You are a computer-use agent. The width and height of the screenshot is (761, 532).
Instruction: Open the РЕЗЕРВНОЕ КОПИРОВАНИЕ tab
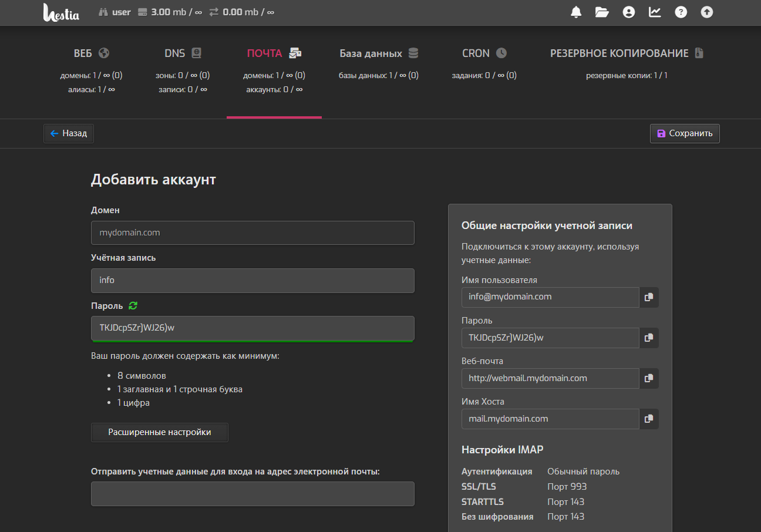pos(627,53)
